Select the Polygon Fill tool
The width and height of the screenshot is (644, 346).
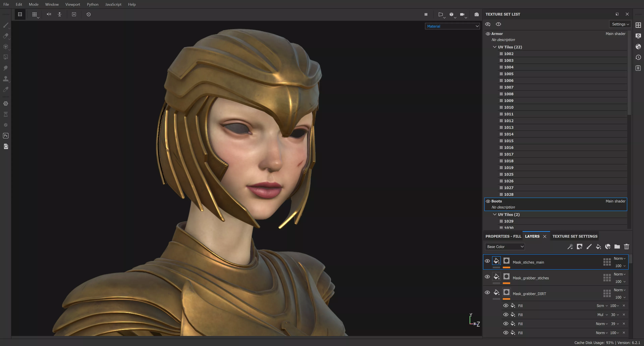point(6,57)
